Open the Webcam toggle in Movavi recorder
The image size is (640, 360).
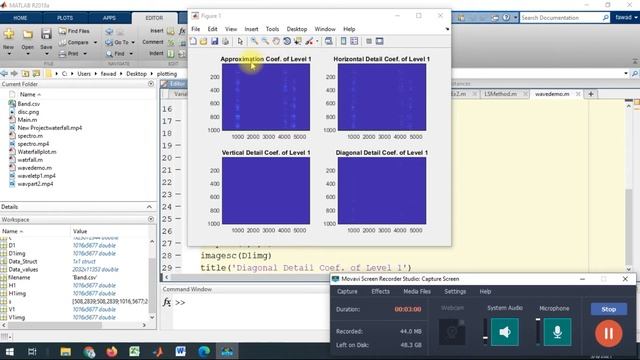(452, 332)
